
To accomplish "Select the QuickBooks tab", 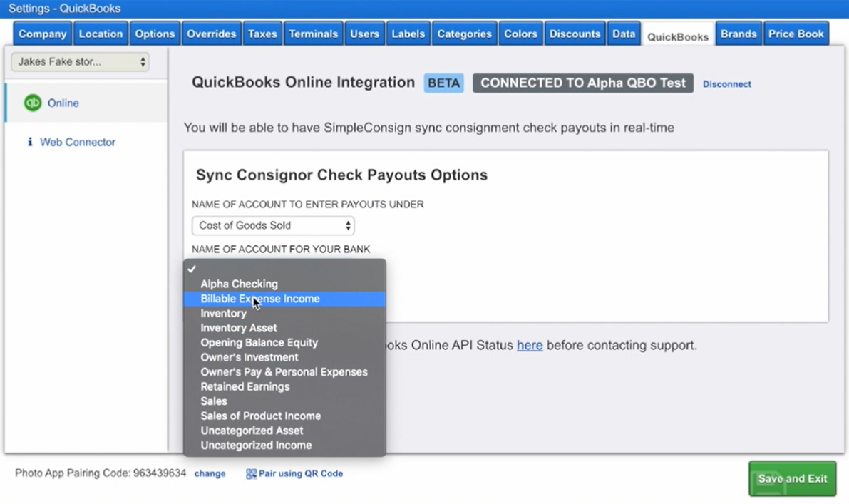I will tap(678, 36).
